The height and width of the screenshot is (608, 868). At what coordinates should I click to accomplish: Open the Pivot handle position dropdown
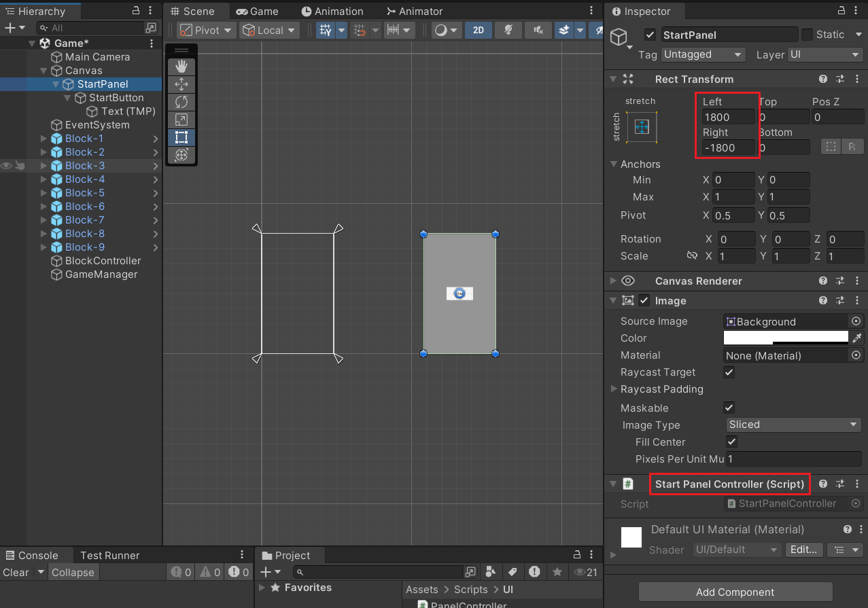point(207,31)
